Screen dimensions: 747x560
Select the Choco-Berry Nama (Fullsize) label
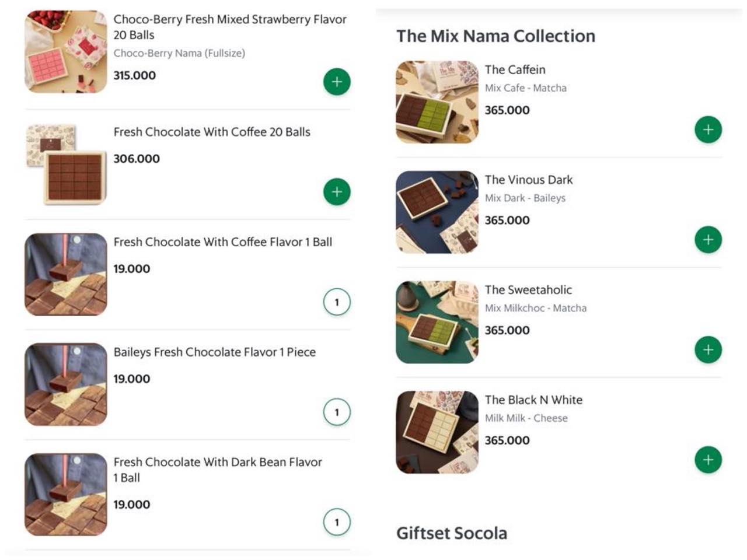pyautogui.click(x=180, y=53)
